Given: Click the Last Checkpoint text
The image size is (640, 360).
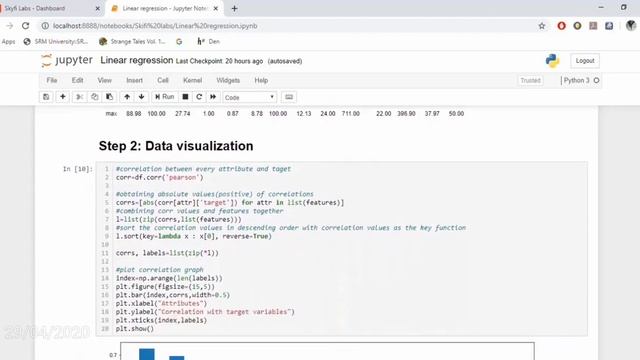Looking at the screenshot, I should point(219,61).
